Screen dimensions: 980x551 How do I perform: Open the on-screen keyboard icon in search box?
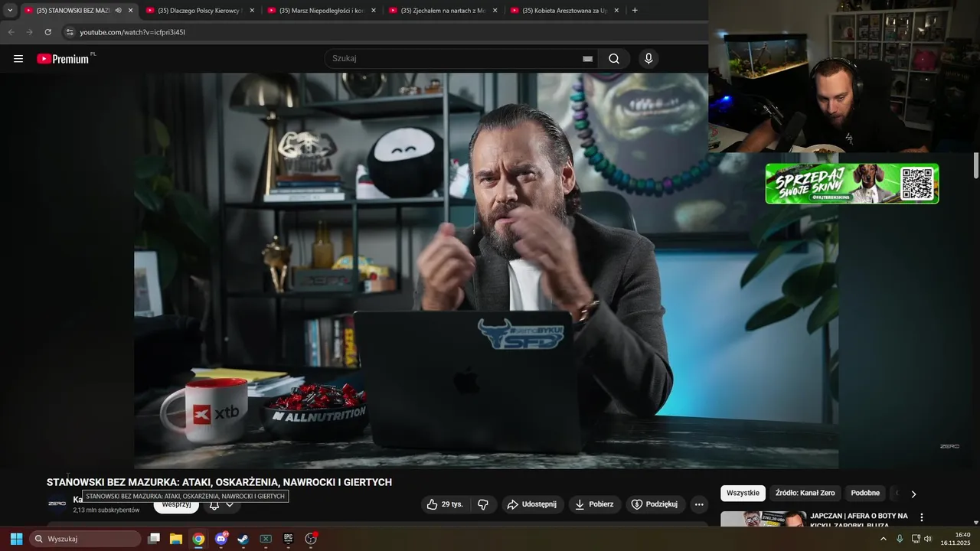587,59
